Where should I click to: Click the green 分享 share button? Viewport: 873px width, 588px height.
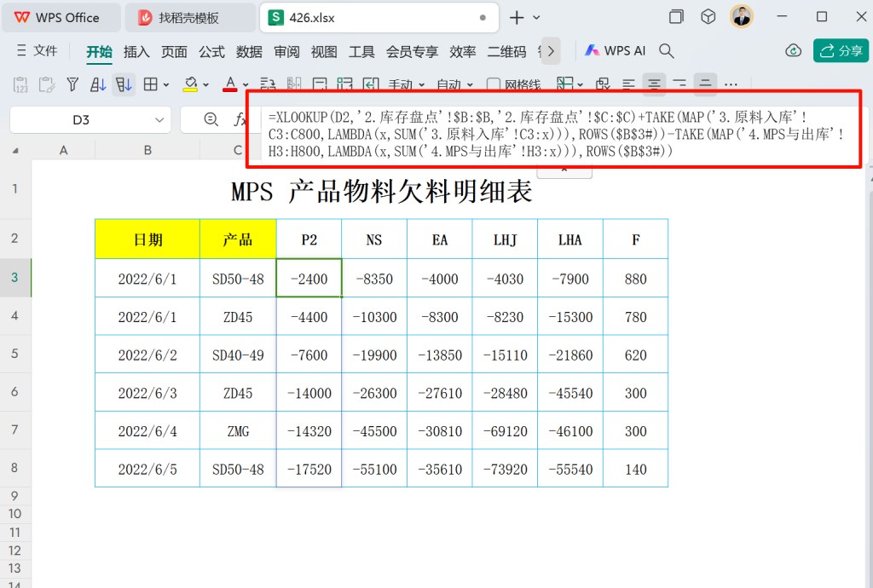coord(841,50)
